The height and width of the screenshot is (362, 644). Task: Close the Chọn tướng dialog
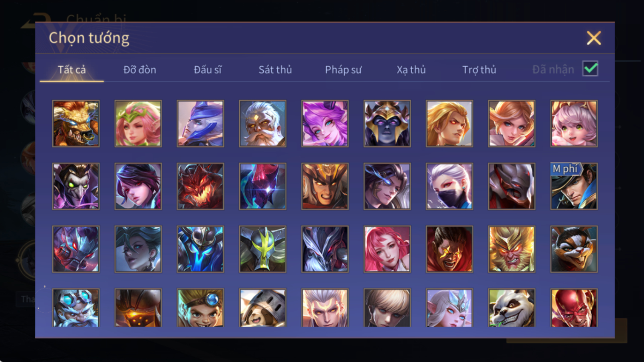[x=594, y=38]
